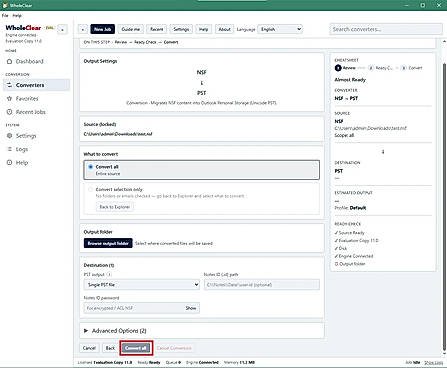447x368 pixels.
Task: Click Show next to Notes ID password
Action: pos(191,308)
